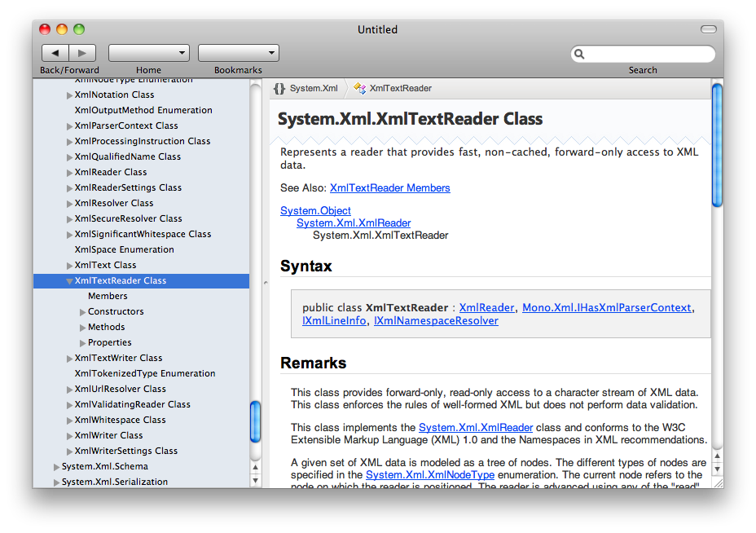Open the XmlTextReader Members link
This screenshot has width=756, height=533.
pyautogui.click(x=390, y=187)
